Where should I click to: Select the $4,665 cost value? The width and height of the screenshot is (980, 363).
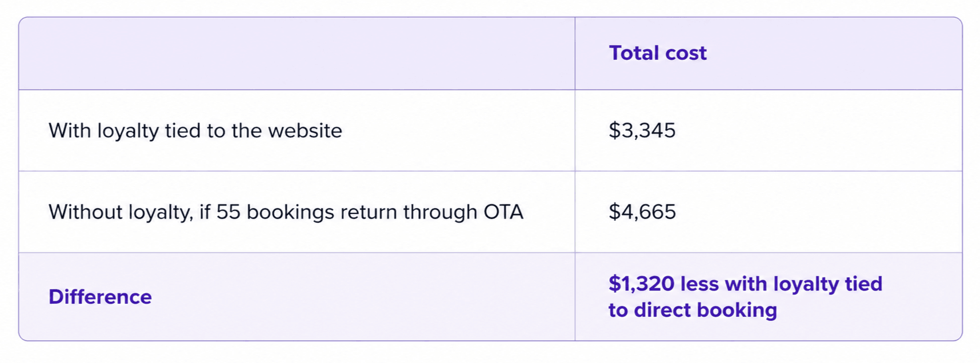[642, 212]
